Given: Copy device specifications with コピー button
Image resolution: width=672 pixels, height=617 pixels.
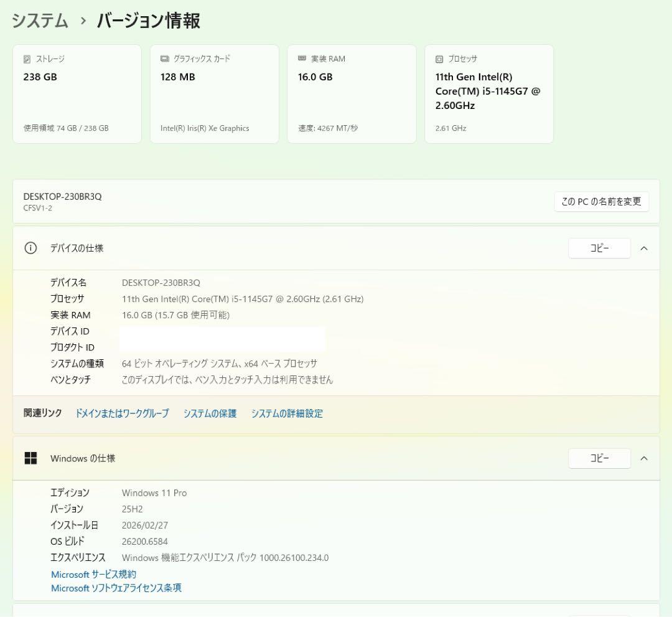Looking at the screenshot, I should pos(599,248).
